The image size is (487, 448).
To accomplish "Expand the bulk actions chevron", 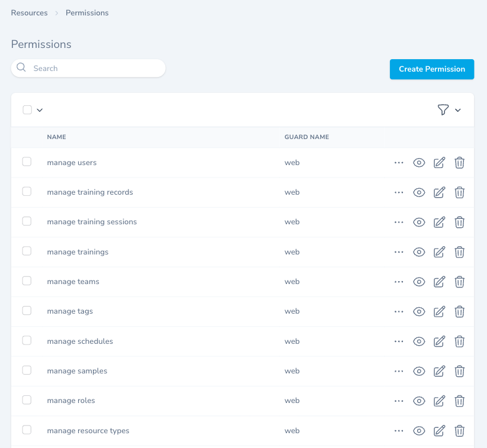I will pyautogui.click(x=40, y=111).
